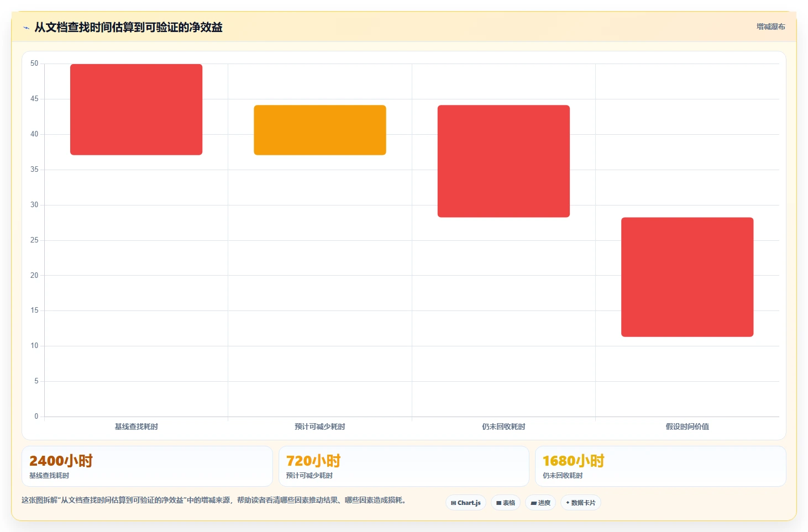Click the y-axis tick label 5
The width and height of the screenshot is (808, 532).
tap(36, 381)
